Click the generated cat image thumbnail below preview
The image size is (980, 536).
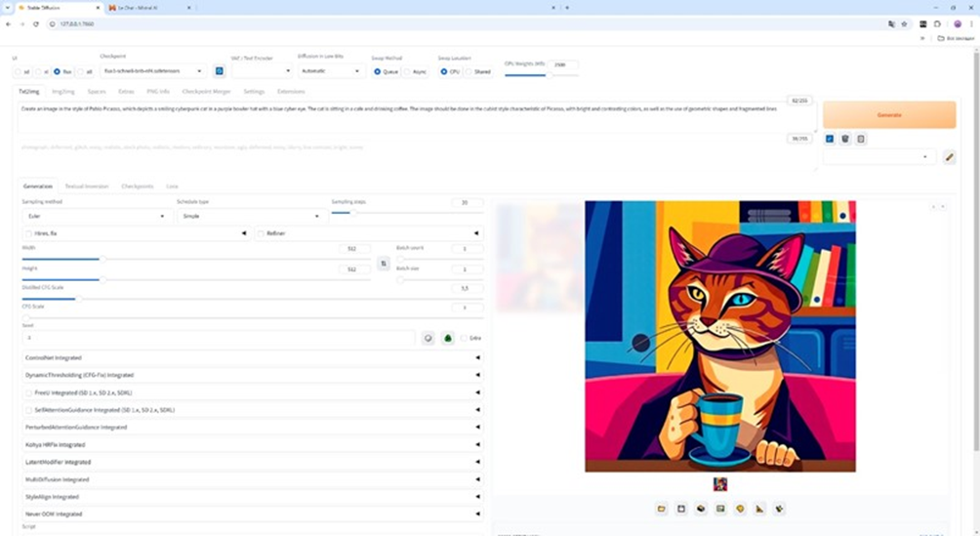pyautogui.click(x=719, y=484)
